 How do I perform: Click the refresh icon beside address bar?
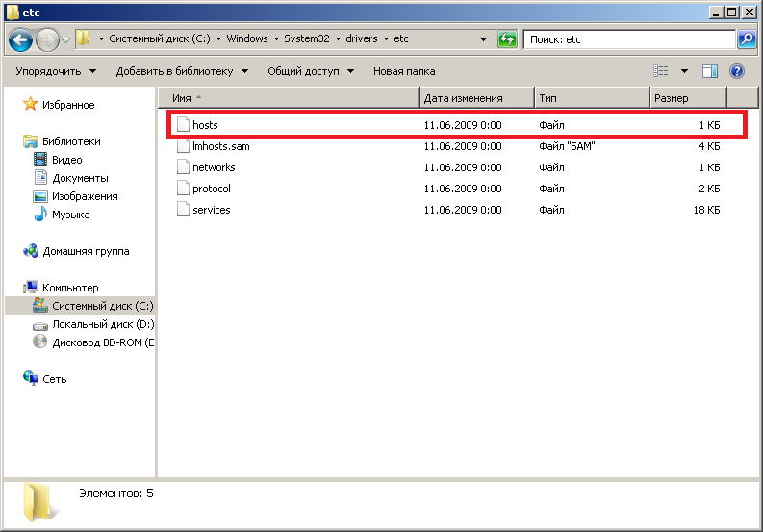(x=507, y=39)
